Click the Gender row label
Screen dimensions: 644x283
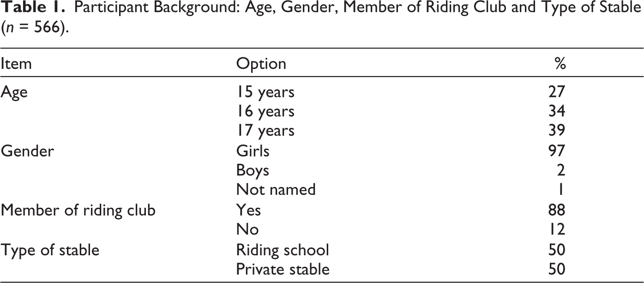click(x=27, y=151)
